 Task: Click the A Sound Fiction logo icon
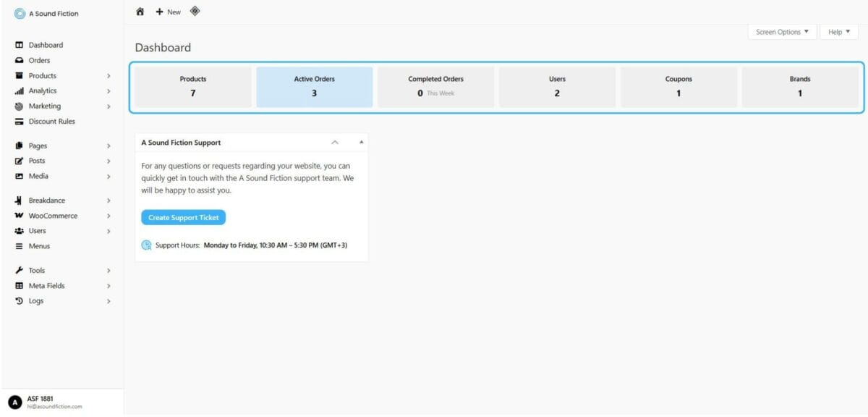pyautogui.click(x=20, y=14)
